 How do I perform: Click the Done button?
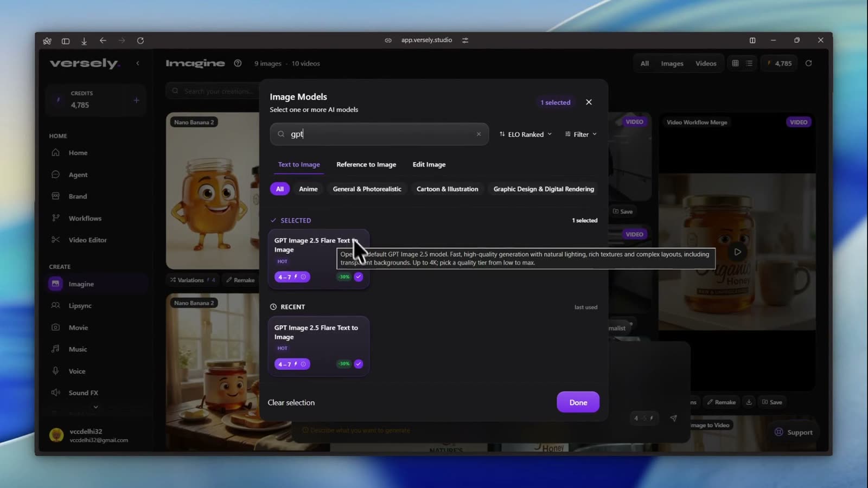(x=578, y=402)
